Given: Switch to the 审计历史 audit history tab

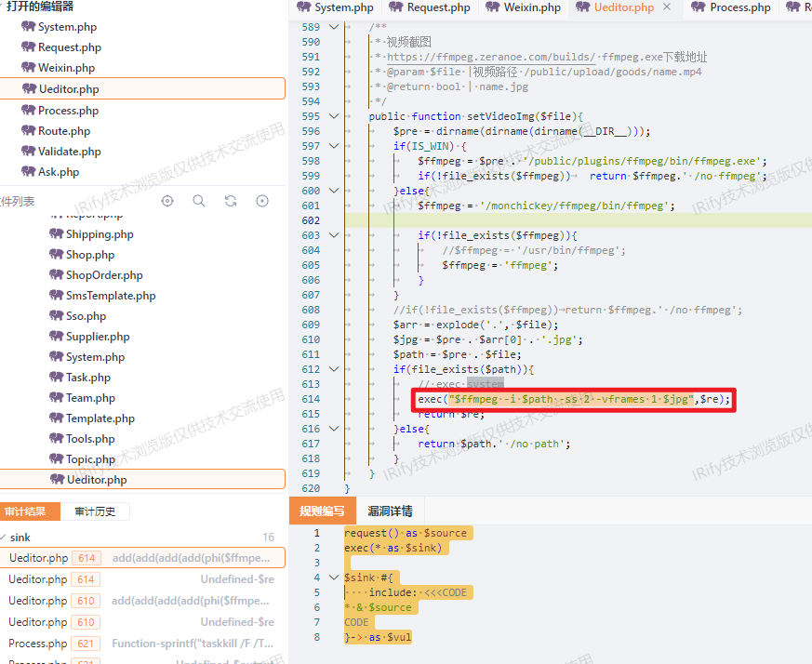Looking at the screenshot, I should 95,511.
